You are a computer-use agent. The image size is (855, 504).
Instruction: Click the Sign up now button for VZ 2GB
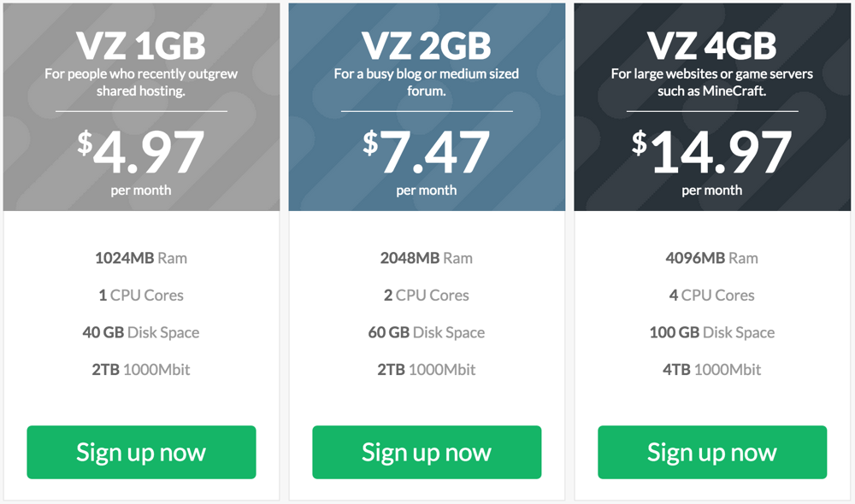[426, 453]
